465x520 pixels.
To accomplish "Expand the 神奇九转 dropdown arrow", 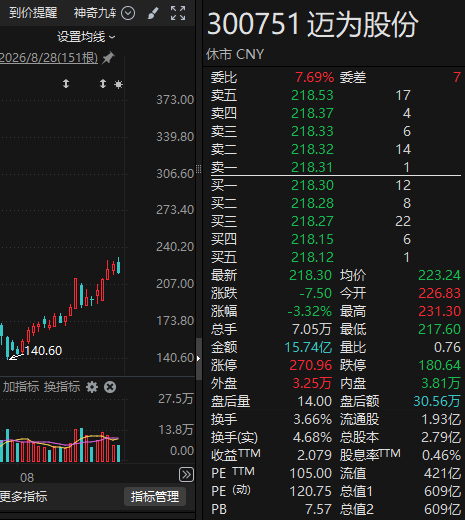I will pos(128,13).
